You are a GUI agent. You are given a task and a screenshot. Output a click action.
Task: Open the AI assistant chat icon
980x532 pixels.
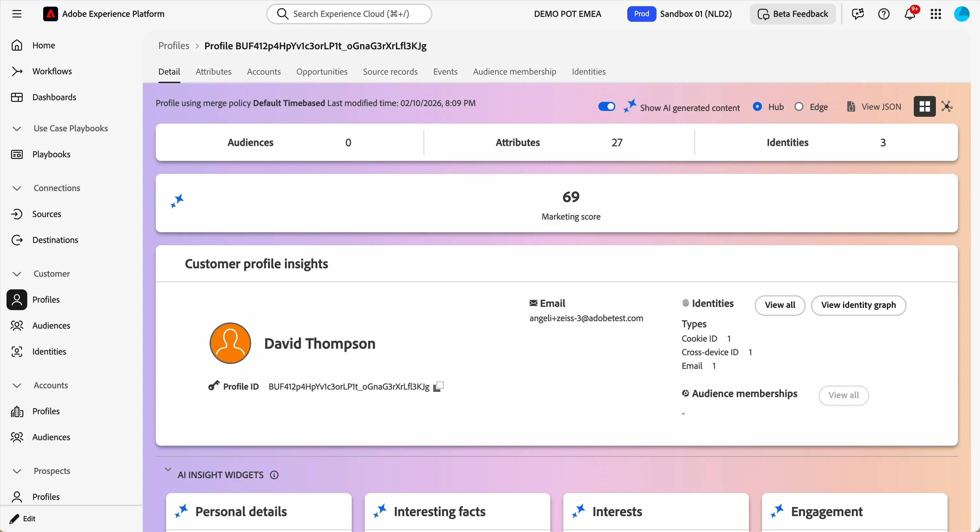coord(858,14)
